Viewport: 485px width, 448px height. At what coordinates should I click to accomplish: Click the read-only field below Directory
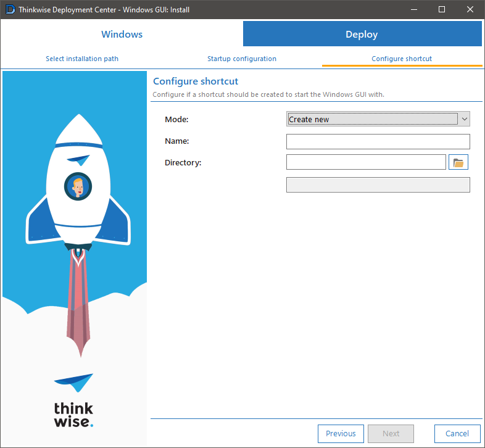[x=378, y=185]
